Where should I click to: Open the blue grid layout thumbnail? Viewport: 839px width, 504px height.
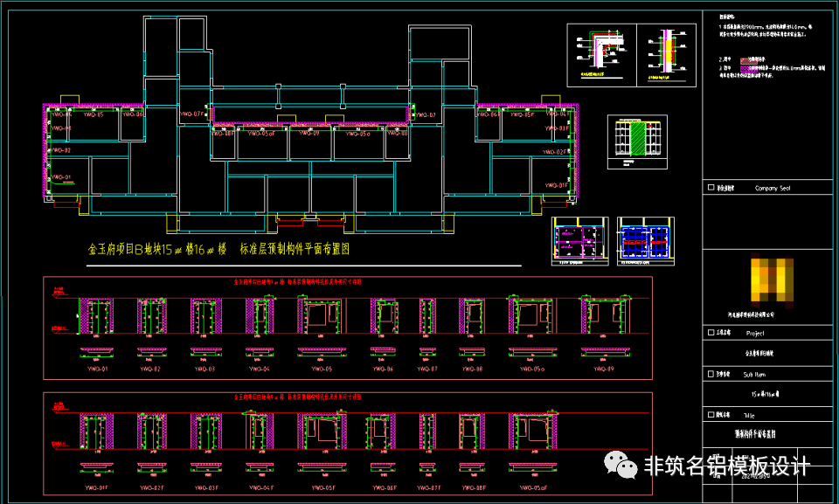click(645, 241)
